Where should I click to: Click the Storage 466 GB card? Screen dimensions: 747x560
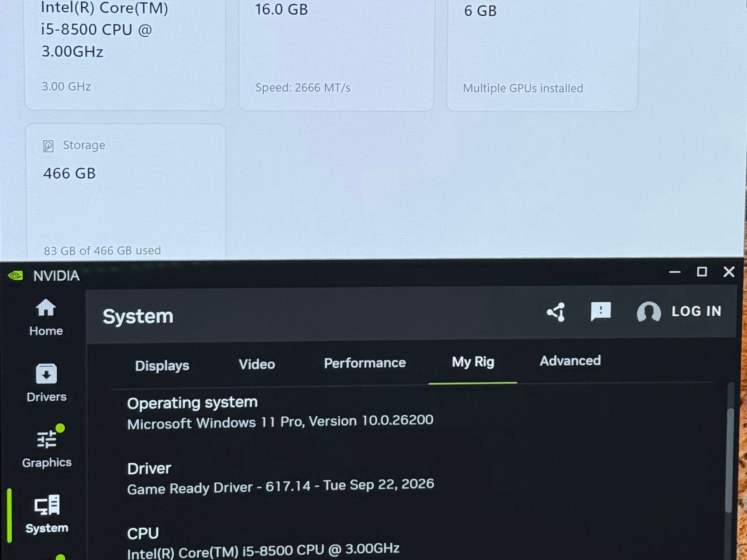(126, 192)
